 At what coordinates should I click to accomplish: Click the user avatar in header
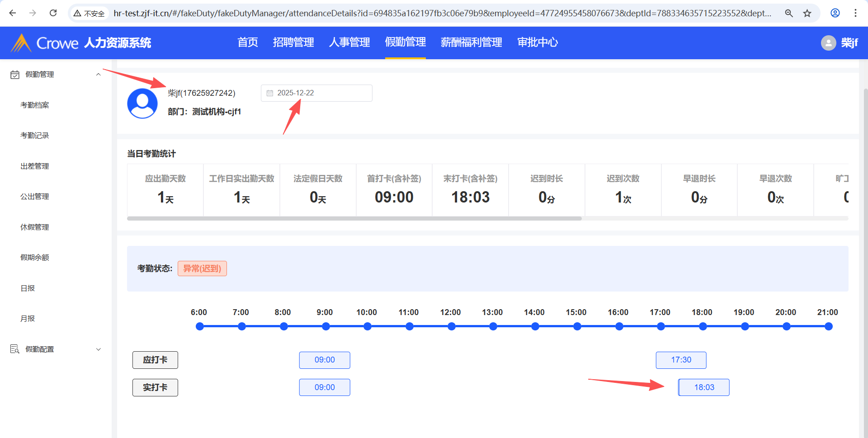[x=828, y=43]
